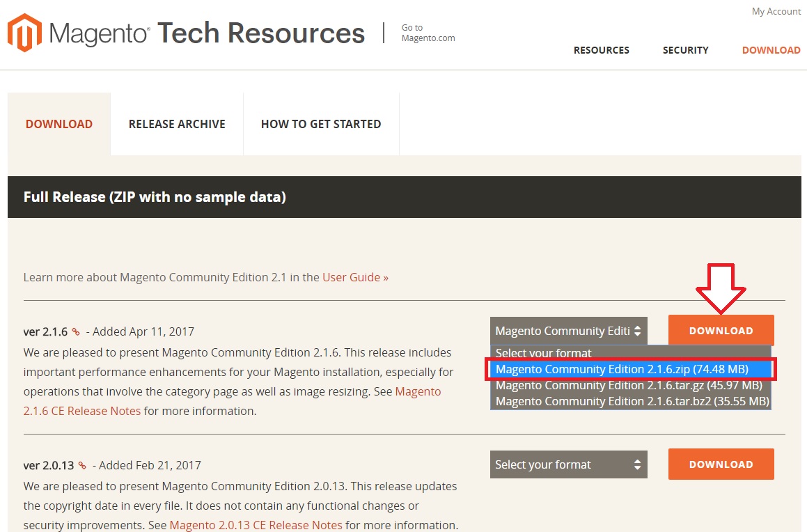Click the Download button for ver 2.0.13

tap(721, 464)
